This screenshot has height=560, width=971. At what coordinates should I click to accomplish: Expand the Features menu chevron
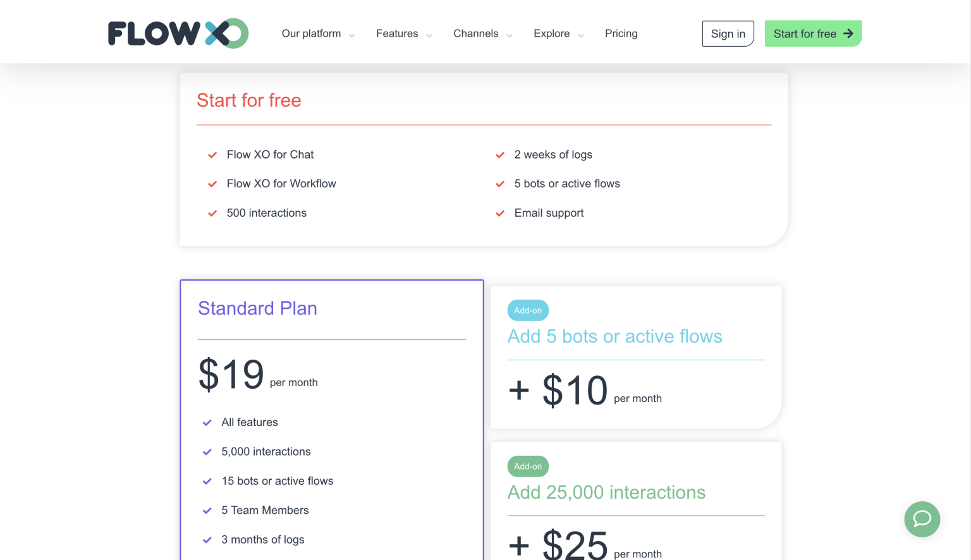click(x=429, y=36)
